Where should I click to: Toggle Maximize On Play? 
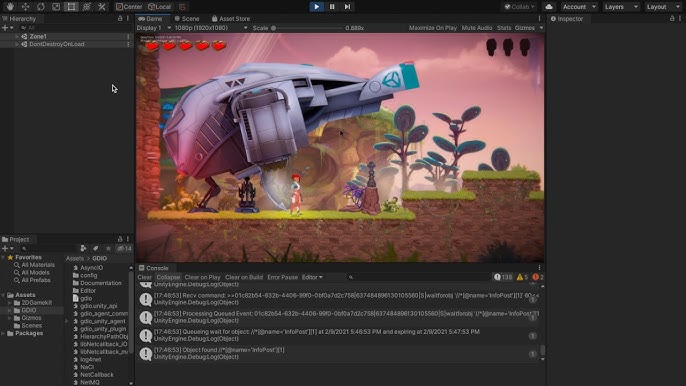(433, 28)
